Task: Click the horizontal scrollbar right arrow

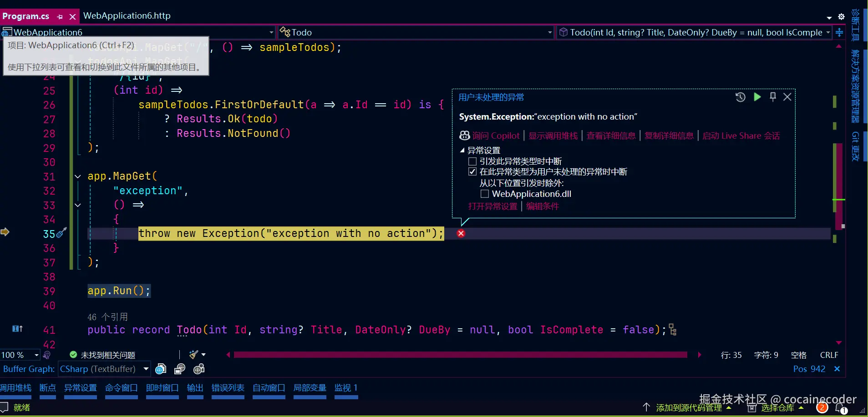Action: point(700,355)
